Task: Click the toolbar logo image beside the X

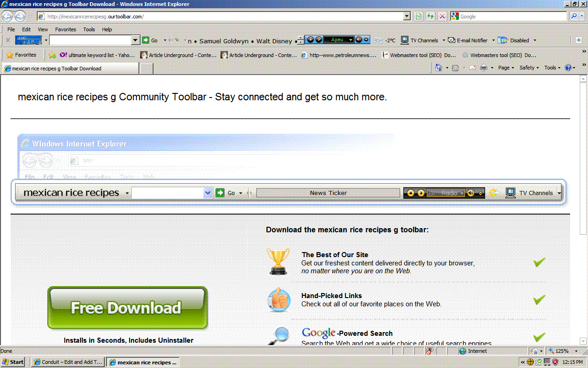Action: click(x=28, y=40)
